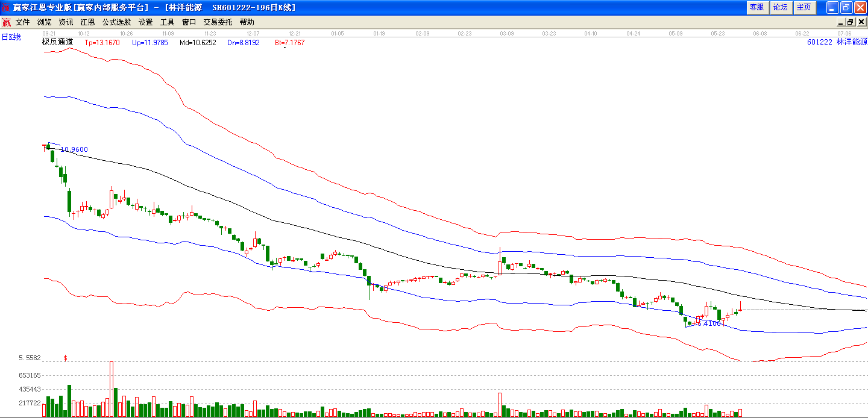The width and height of the screenshot is (868, 418).
Task: Click the 435443 volume axis label
Action: click(29, 389)
